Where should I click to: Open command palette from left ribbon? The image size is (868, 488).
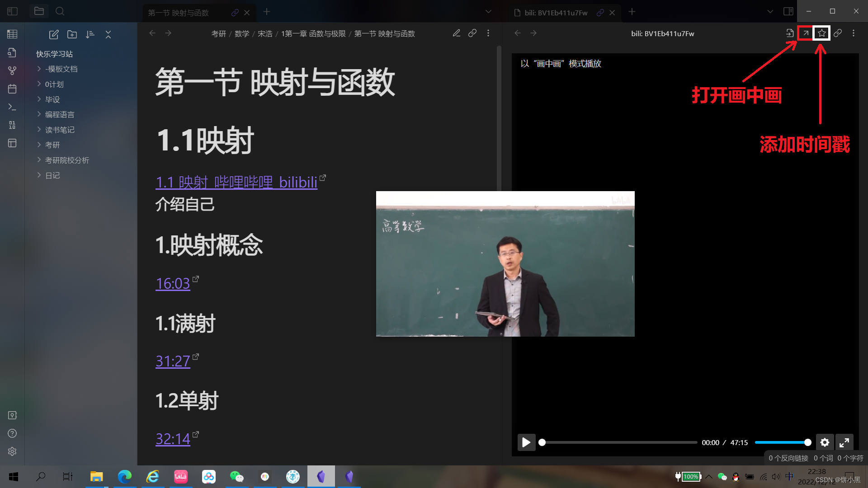[x=12, y=107]
